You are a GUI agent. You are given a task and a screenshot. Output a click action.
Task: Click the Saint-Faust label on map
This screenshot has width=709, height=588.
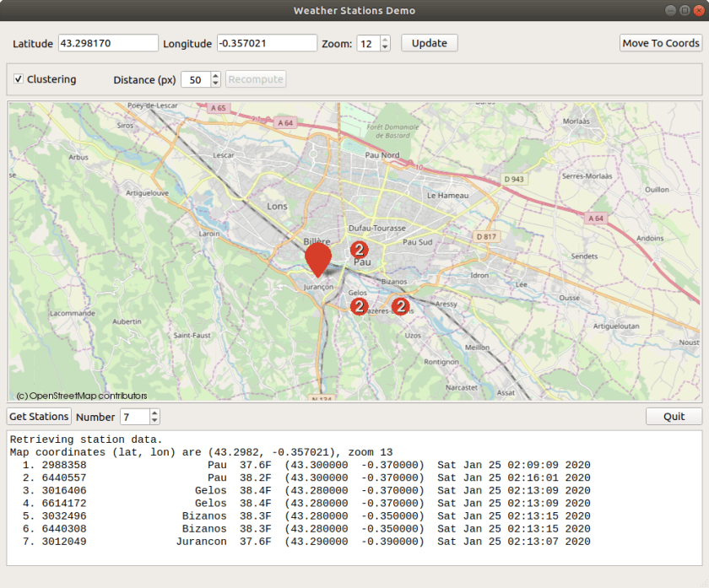(192, 336)
